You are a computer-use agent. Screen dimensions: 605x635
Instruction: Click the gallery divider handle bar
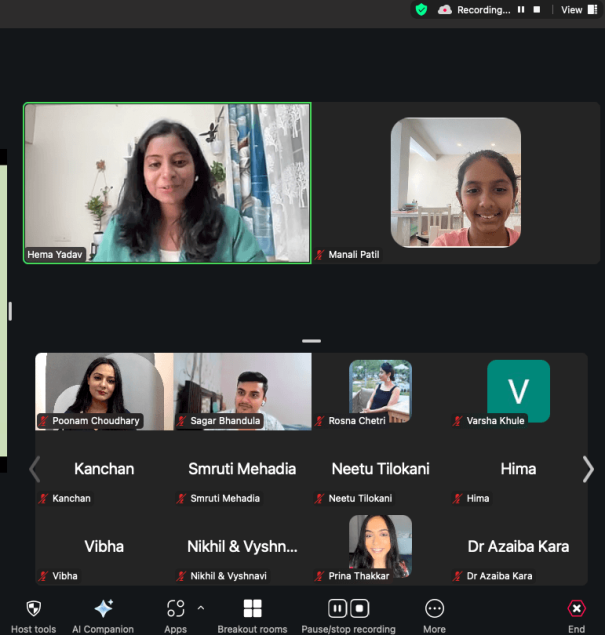pos(311,341)
